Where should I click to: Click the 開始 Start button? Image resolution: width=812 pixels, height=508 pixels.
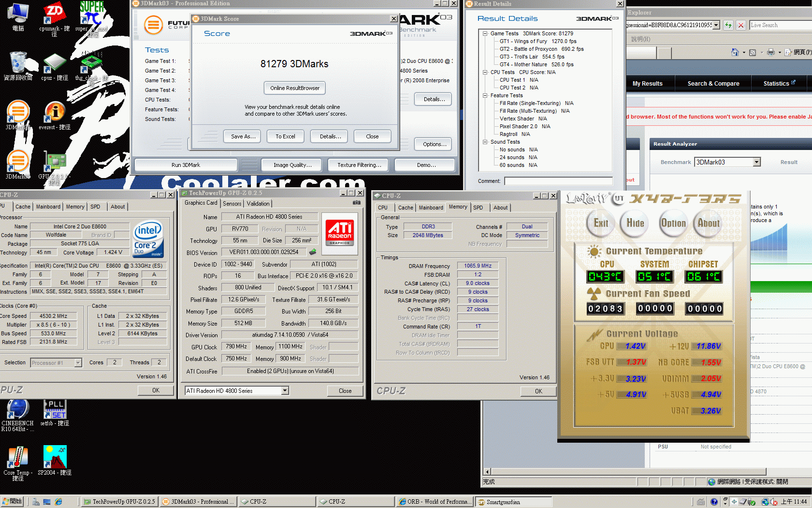[x=12, y=502]
